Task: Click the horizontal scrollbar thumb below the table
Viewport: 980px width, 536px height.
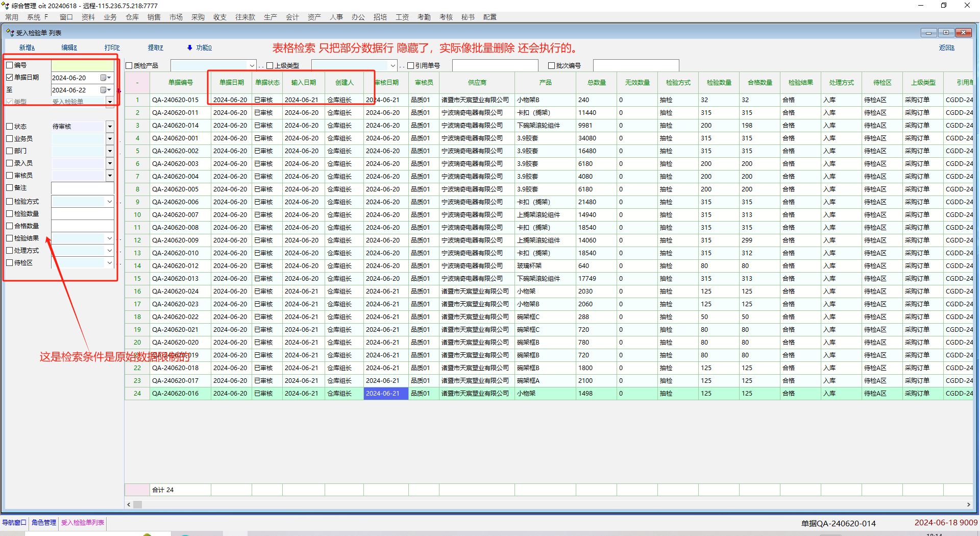Action: click(x=138, y=504)
